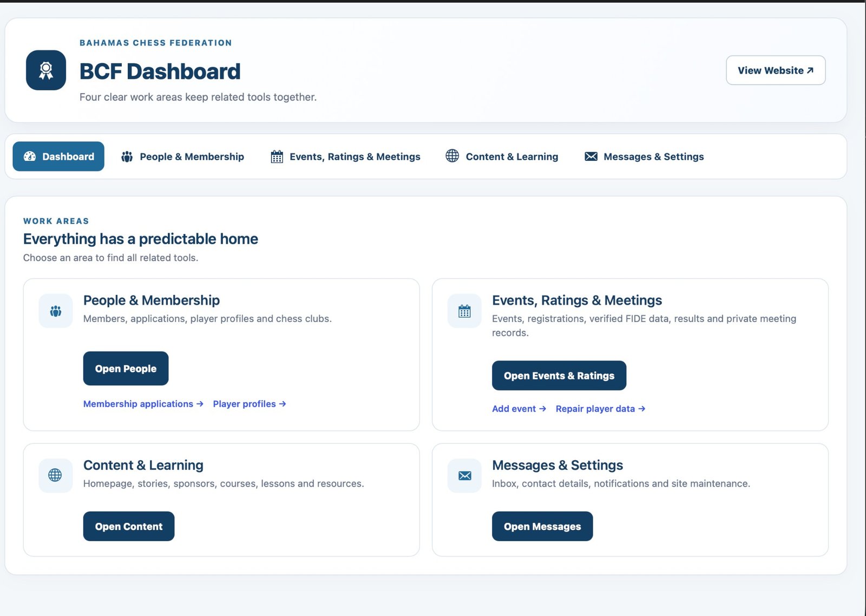The width and height of the screenshot is (866, 616).
Task: Follow the Add event link
Action: 519,409
